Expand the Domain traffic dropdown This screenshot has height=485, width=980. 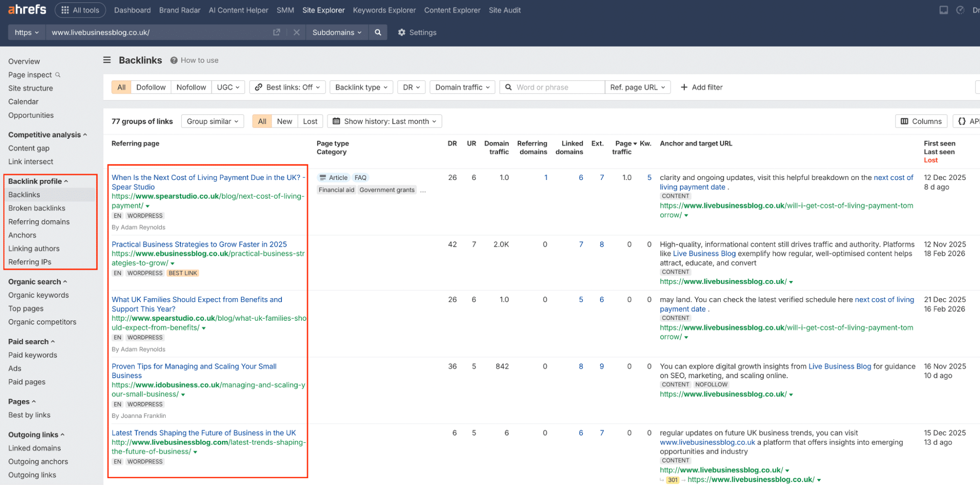pyautogui.click(x=461, y=87)
